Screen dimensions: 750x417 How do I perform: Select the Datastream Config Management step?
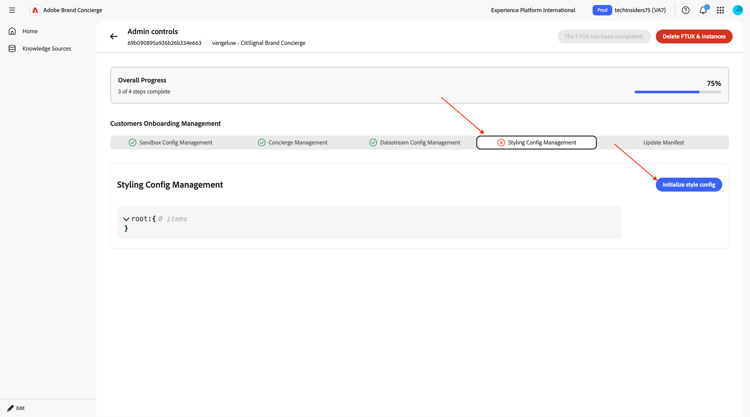(415, 143)
